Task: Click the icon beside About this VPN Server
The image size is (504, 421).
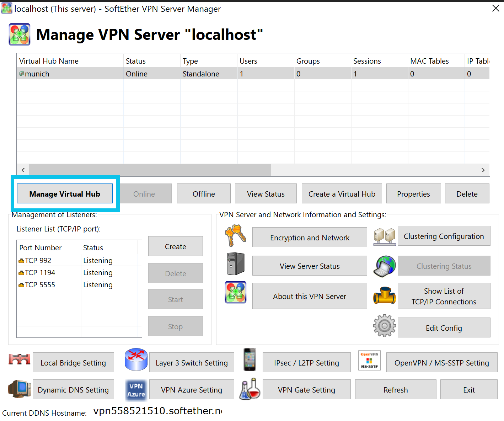Action: click(236, 292)
